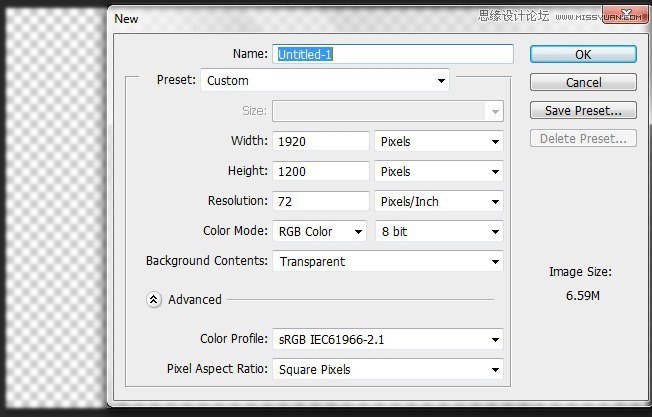Open the Width units dropdown

439,142
